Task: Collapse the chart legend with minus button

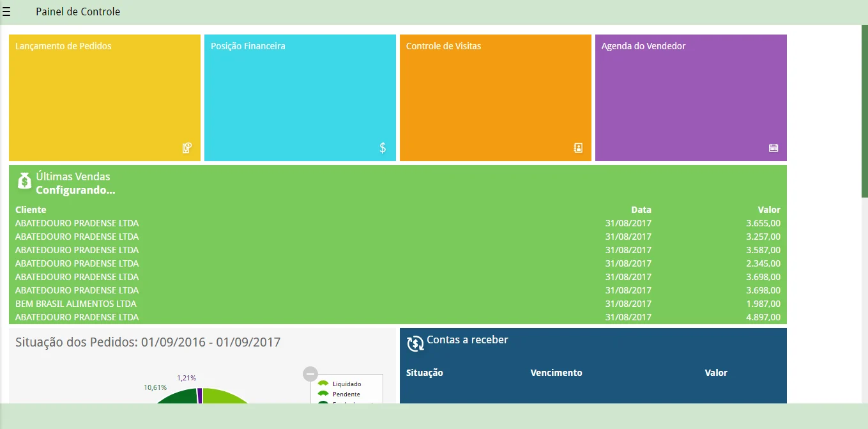Action: (x=310, y=374)
